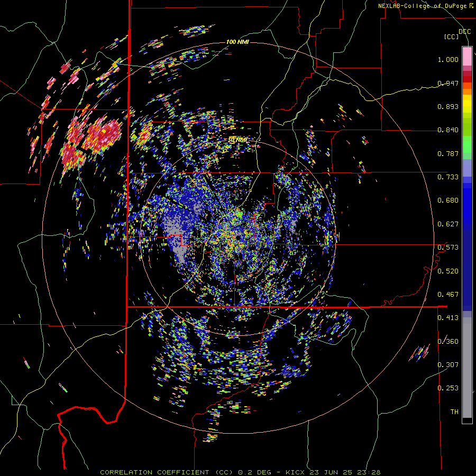Image resolution: width=476 pixels, height=476 pixels.
Task: Click the DCC [CC] legend title
Action: pos(457,34)
